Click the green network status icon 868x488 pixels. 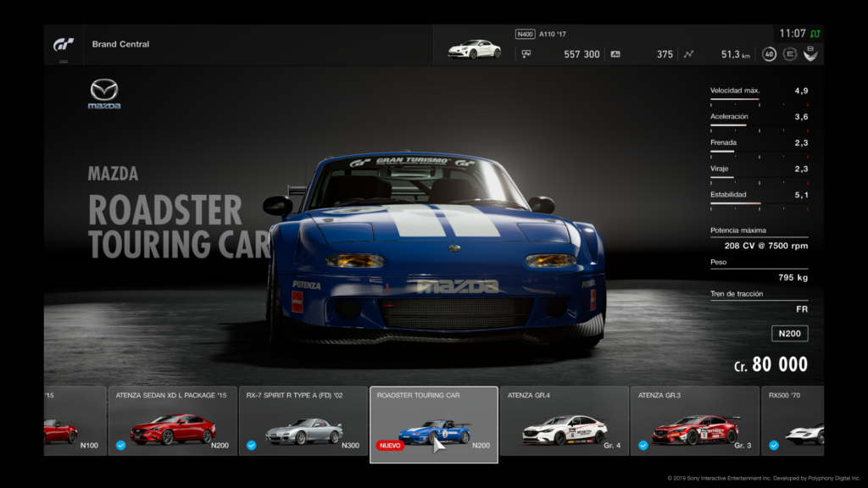pos(815,34)
